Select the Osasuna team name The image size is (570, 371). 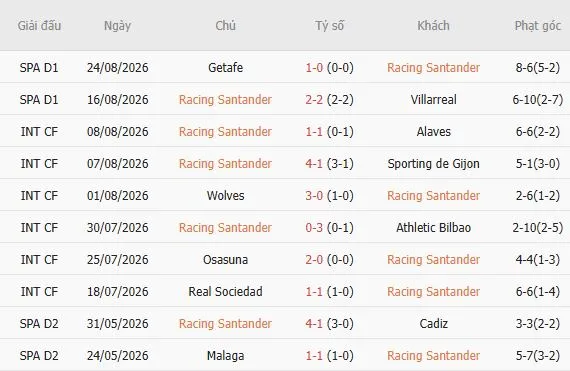click(225, 259)
